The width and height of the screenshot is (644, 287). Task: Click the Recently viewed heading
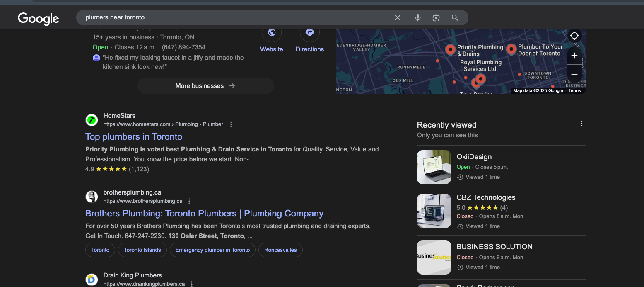pyautogui.click(x=447, y=125)
